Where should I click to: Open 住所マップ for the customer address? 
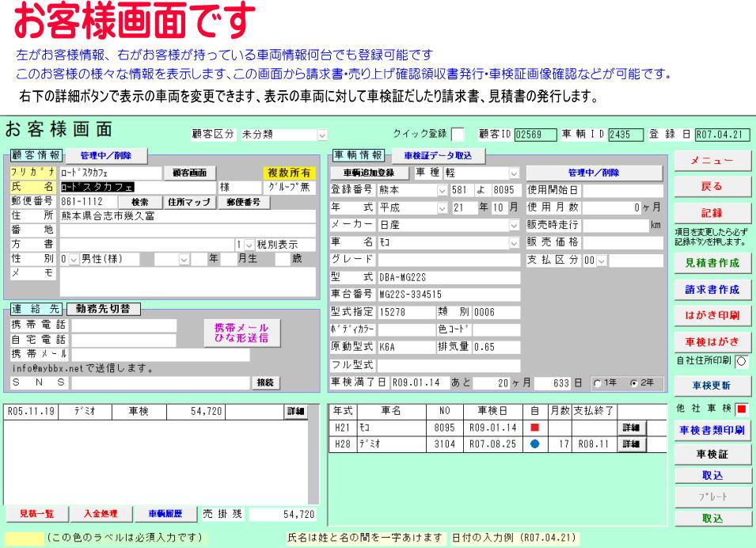tap(188, 202)
